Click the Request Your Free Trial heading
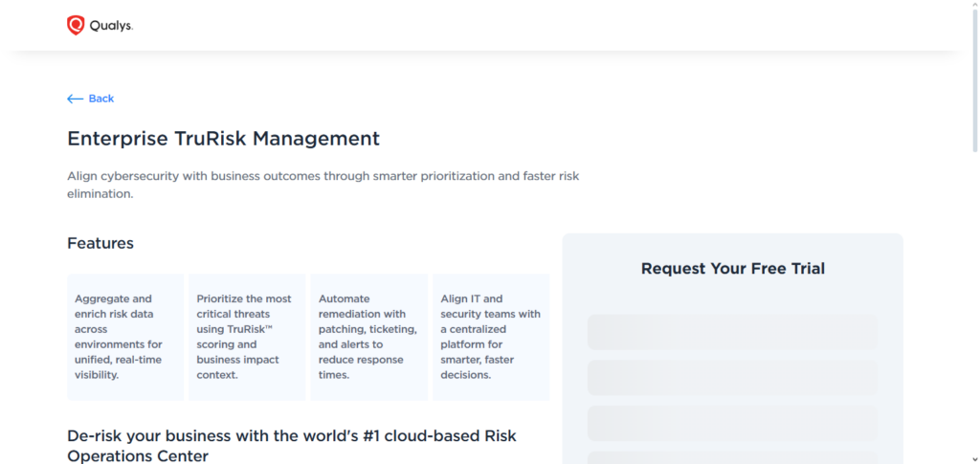The height and width of the screenshot is (464, 980). click(733, 269)
